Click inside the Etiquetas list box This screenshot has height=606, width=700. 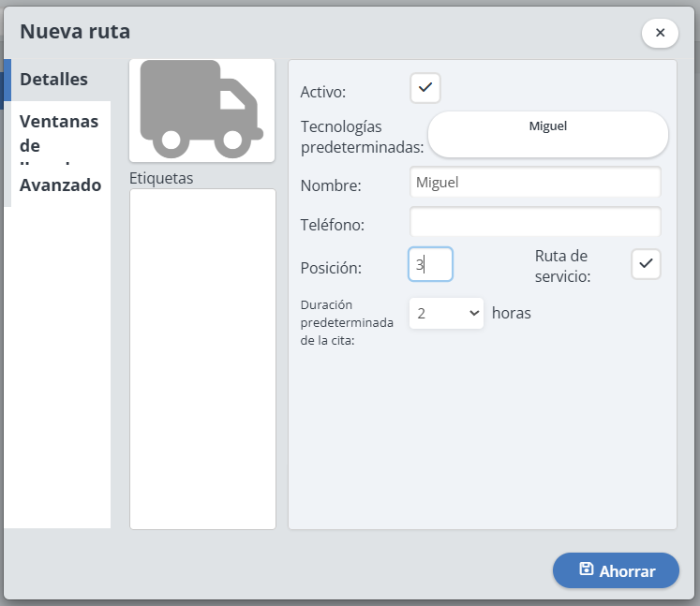point(202,359)
